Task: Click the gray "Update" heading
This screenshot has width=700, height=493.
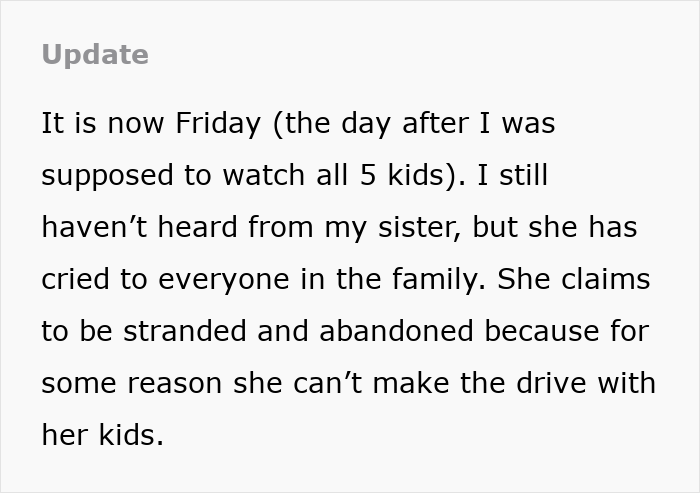Action: click(95, 55)
